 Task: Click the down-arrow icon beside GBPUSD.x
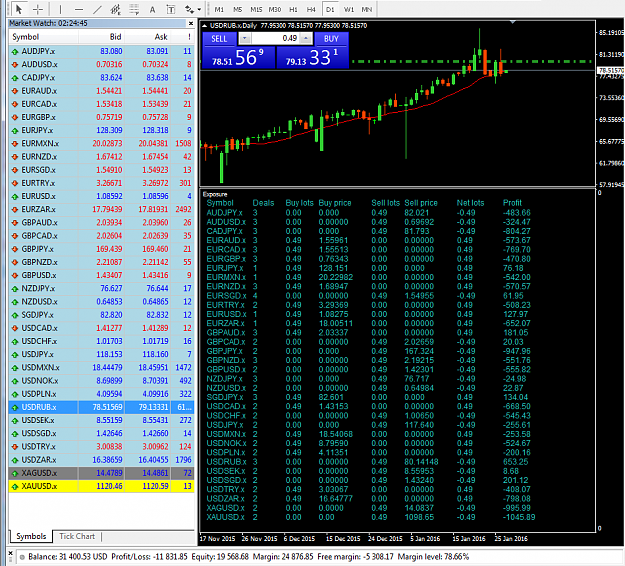point(15,275)
